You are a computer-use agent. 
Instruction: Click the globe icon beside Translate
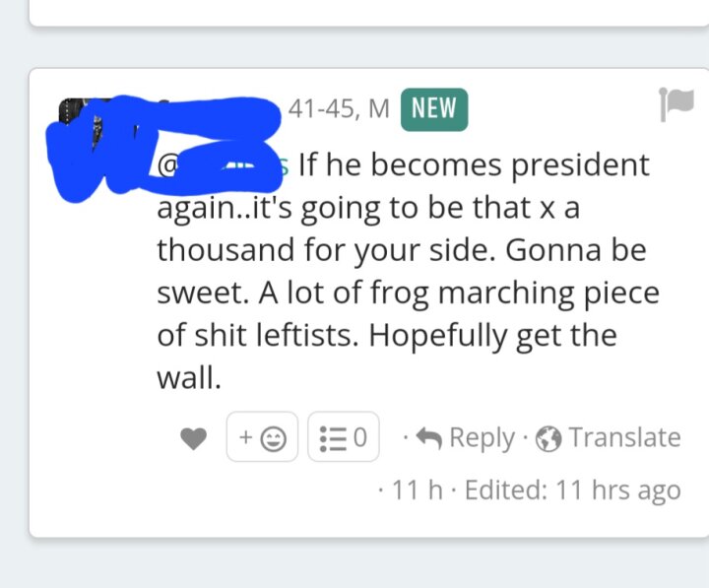[x=548, y=438]
